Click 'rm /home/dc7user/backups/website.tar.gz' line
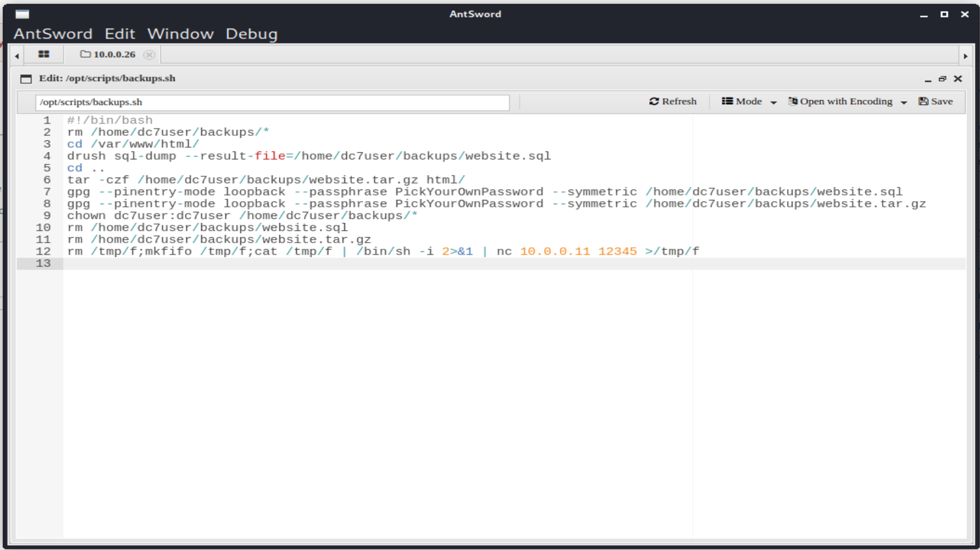Viewport: 980px width, 550px height. click(219, 240)
